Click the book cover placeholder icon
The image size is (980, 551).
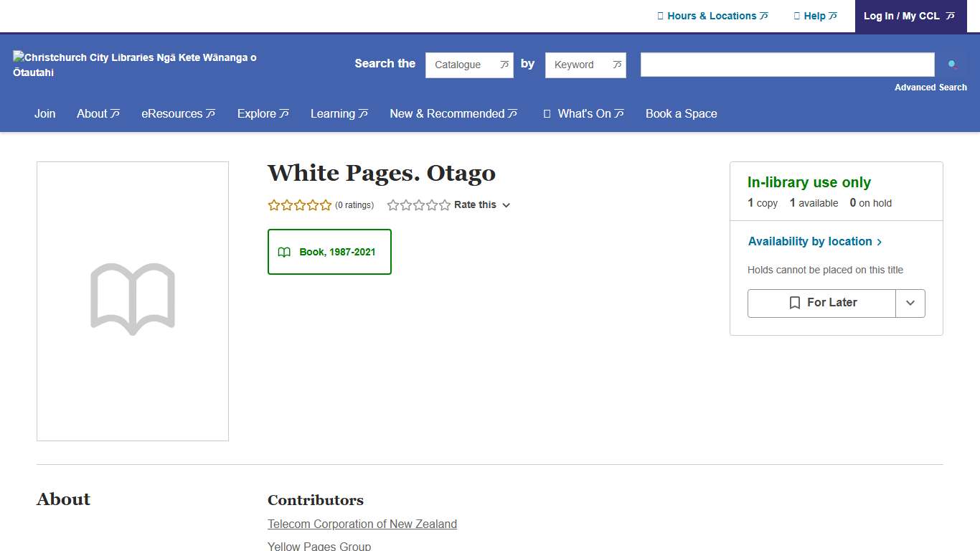click(x=132, y=299)
